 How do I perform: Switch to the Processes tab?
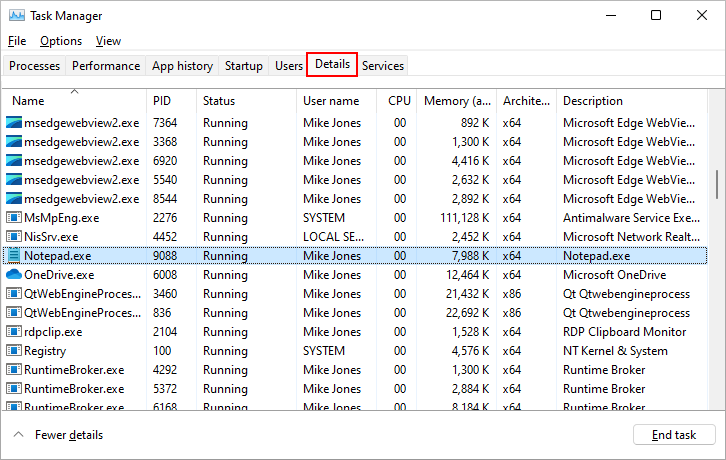34,66
